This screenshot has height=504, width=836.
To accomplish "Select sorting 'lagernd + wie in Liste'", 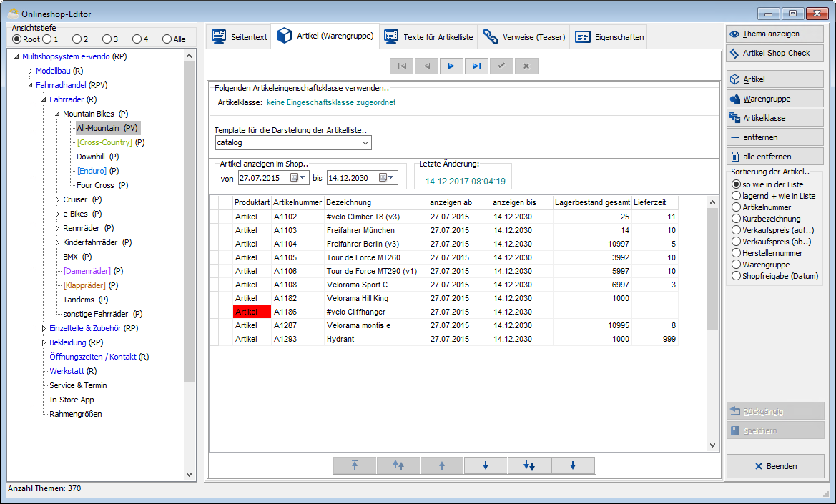I will (x=737, y=196).
